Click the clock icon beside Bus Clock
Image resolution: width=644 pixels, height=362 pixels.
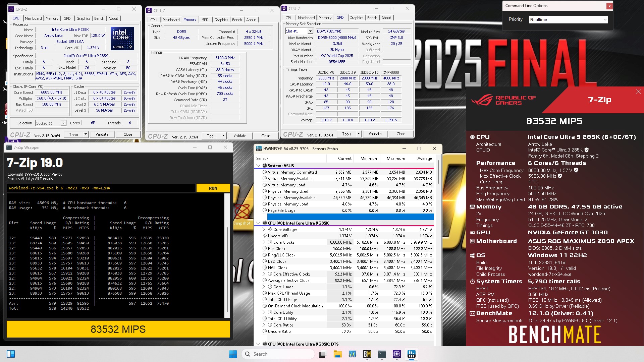pos(265,249)
